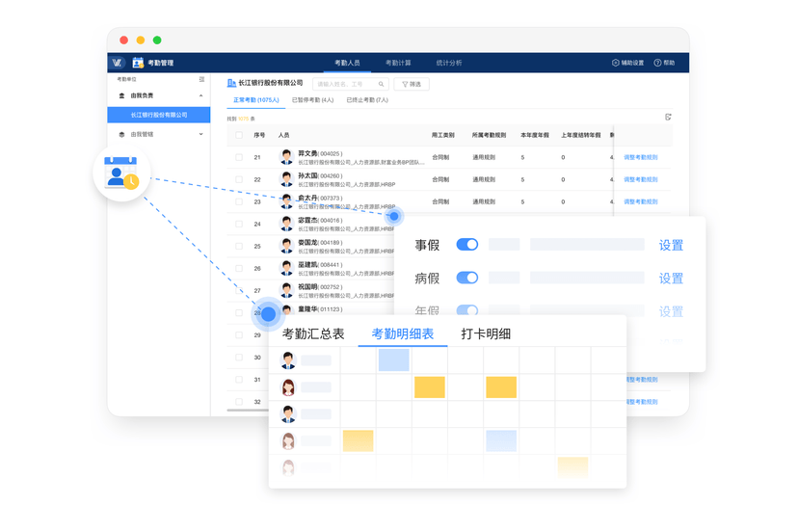Click avatar of 孙太国
Image resolution: width=798 pixels, height=532 pixels.
[286, 178]
